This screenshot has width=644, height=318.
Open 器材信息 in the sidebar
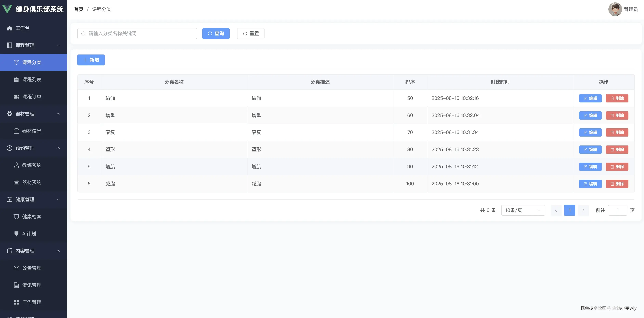(x=31, y=131)
